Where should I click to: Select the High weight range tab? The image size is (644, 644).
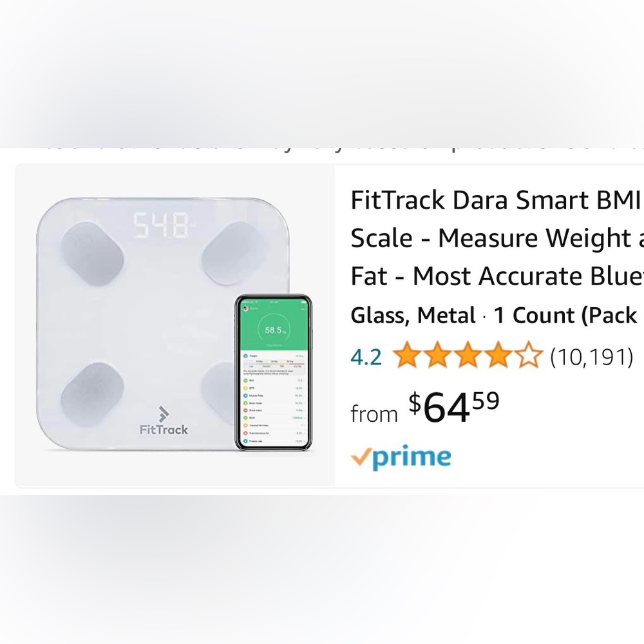pyautogui.click(x=281, y=366)
